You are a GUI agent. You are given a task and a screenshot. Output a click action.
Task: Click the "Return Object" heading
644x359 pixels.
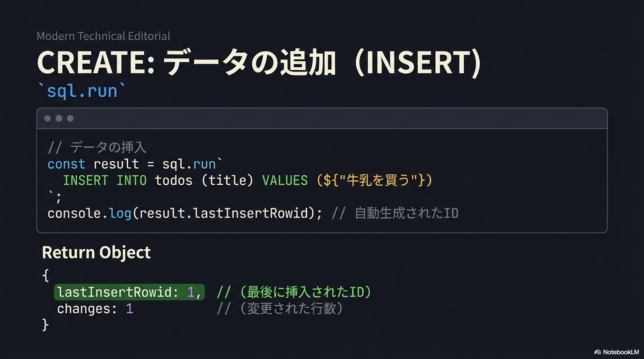tap(96, 252)
